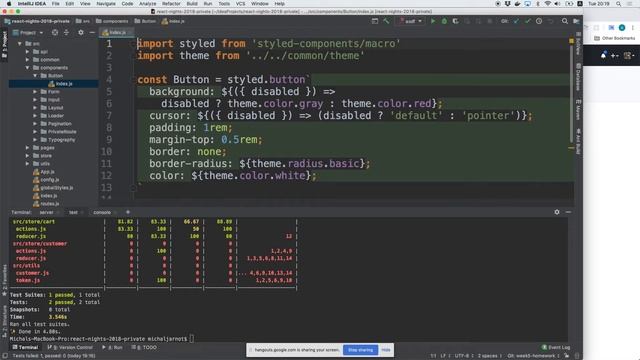Select index.js in the Button folder
The width and height of the screenshot is (640, 360).
click(60, 84)
